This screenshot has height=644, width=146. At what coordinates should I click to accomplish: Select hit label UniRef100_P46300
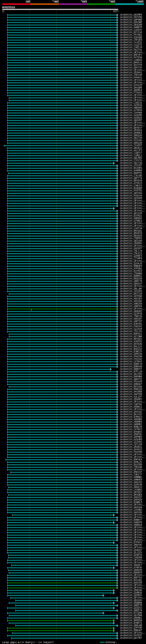click(x=131, y=326)
